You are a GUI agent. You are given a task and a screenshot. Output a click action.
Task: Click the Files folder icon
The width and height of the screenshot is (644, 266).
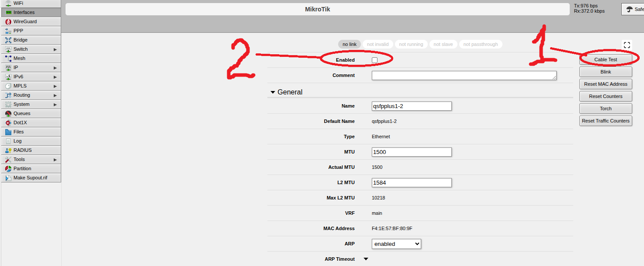click(8, 132)
